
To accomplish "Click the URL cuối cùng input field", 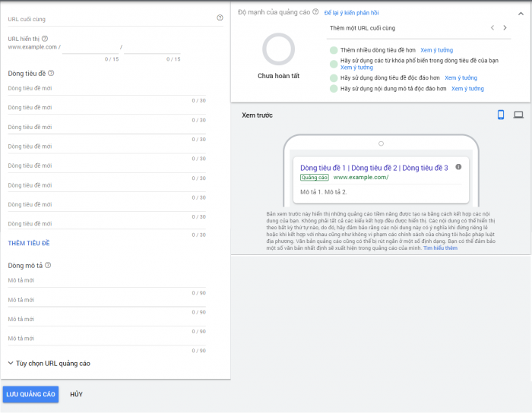I will coord(116,19).
